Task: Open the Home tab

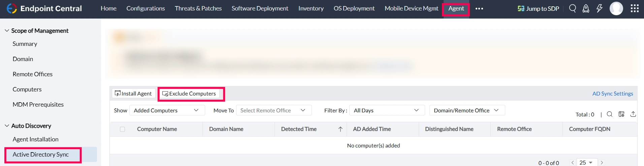Action: 108,8
